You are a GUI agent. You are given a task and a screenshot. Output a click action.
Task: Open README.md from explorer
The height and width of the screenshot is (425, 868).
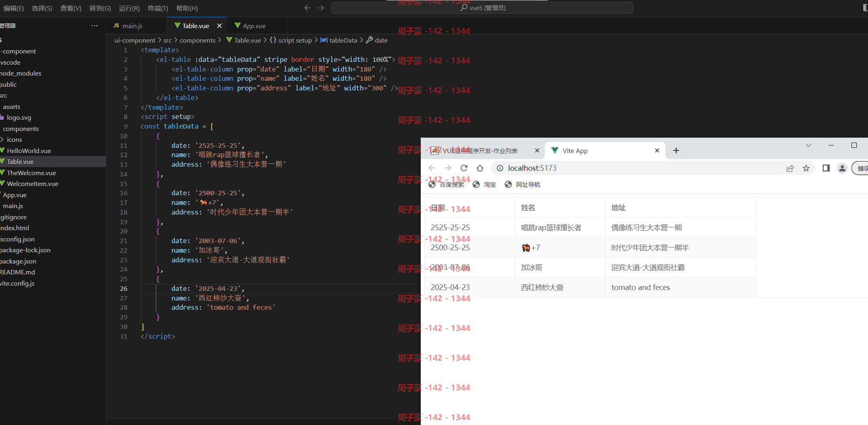(x=17, y=272)
